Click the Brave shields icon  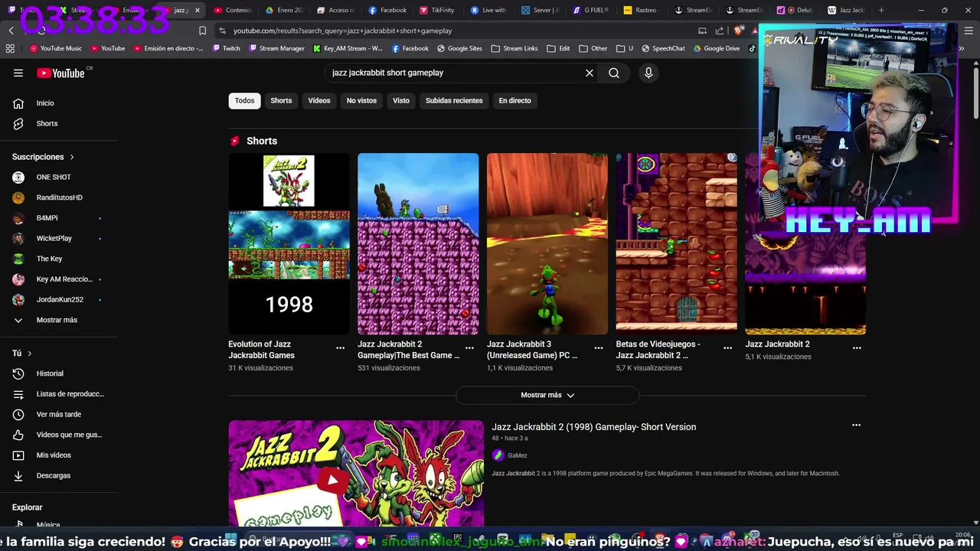737,31
